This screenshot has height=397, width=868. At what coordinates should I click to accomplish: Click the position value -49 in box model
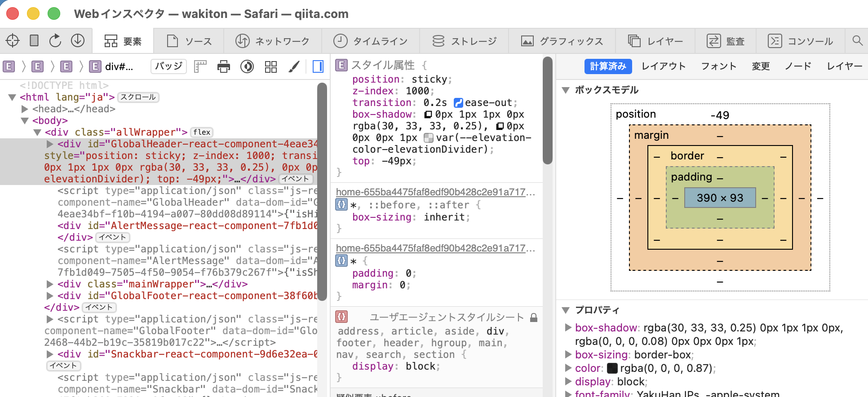[720, 115]
